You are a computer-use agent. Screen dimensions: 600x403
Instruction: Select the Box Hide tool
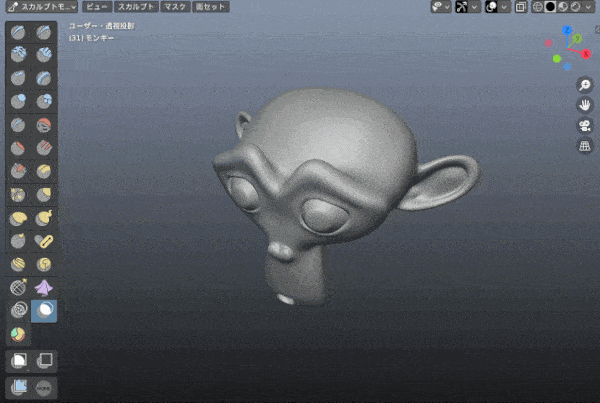point(44,361)
